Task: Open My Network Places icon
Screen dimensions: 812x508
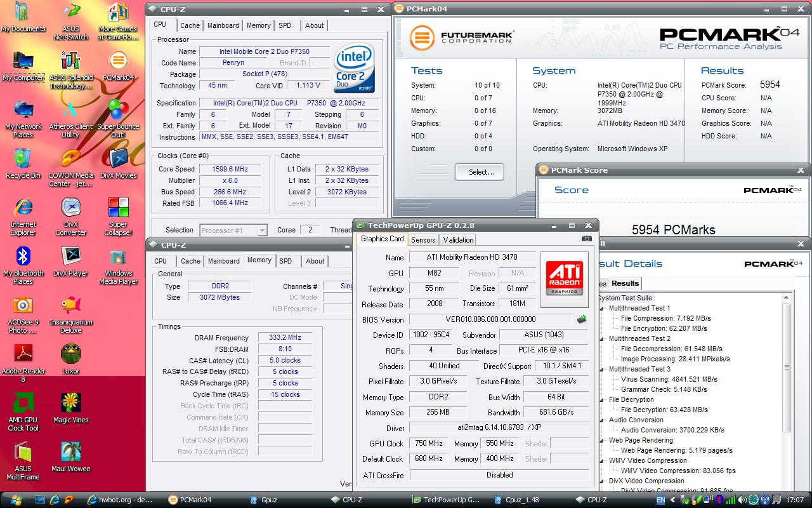Action: [23, 119]
